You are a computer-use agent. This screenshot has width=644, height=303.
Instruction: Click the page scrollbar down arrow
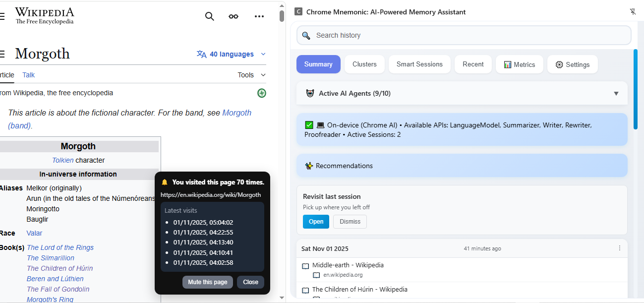[x=282, y=298]
